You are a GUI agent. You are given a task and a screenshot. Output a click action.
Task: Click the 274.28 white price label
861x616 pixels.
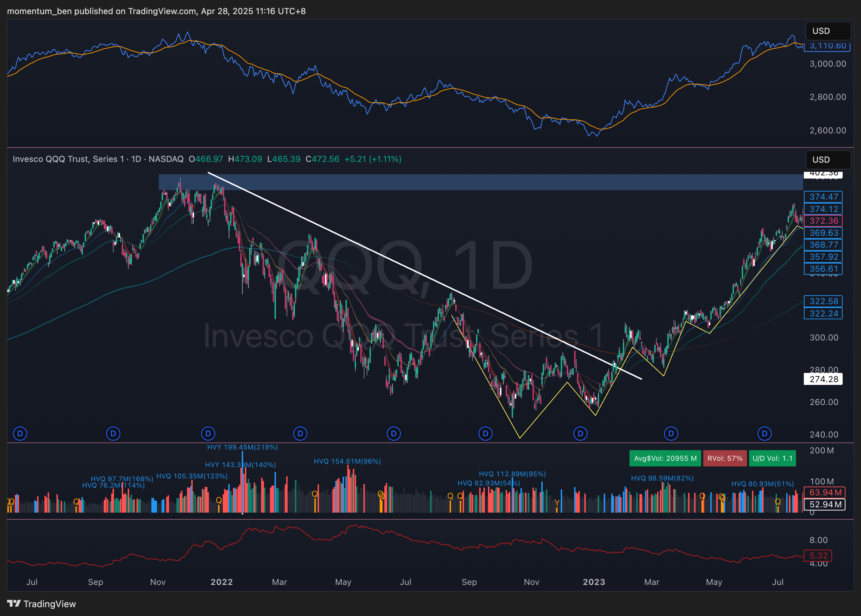[x=824, y=379]
